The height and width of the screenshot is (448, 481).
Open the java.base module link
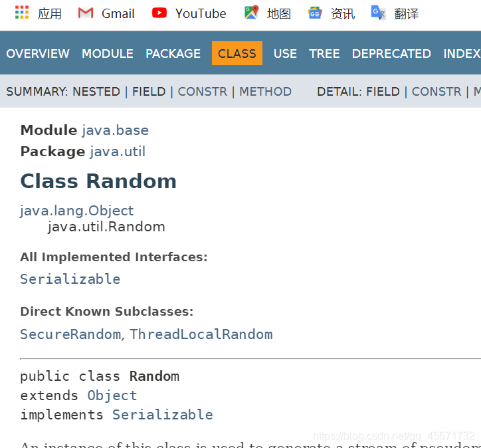pos(115,130)
